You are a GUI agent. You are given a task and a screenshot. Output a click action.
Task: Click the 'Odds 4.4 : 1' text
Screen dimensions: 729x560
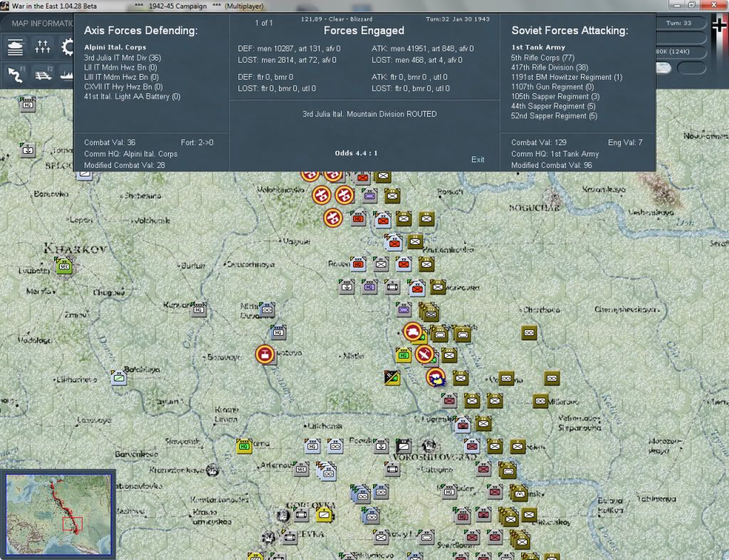[x=356, y=153]
